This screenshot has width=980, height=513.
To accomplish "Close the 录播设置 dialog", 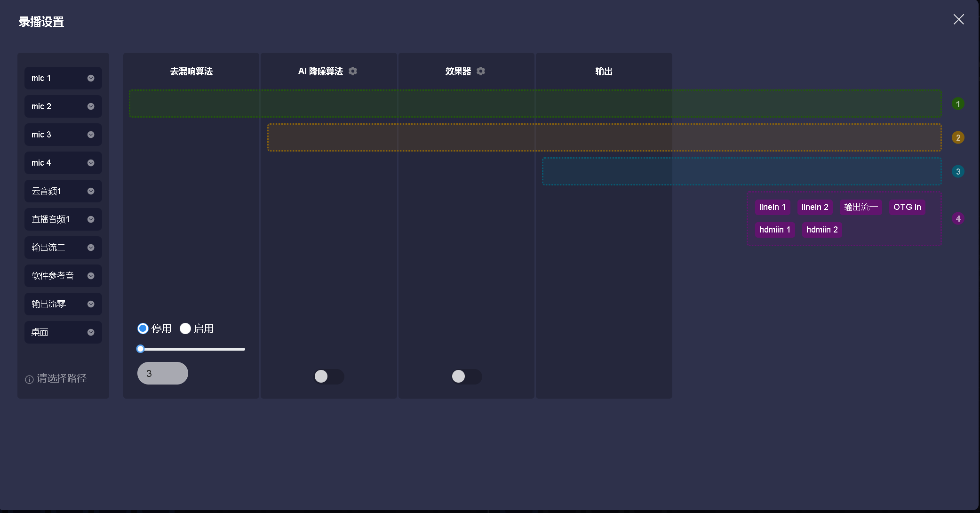I will point(958,19).
